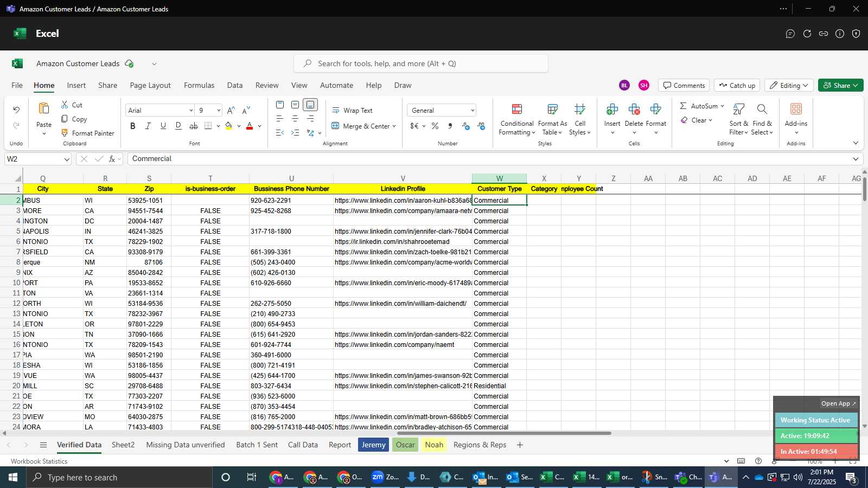Click the Delete cells icon
868x488 pixels.
pos(634,110)
